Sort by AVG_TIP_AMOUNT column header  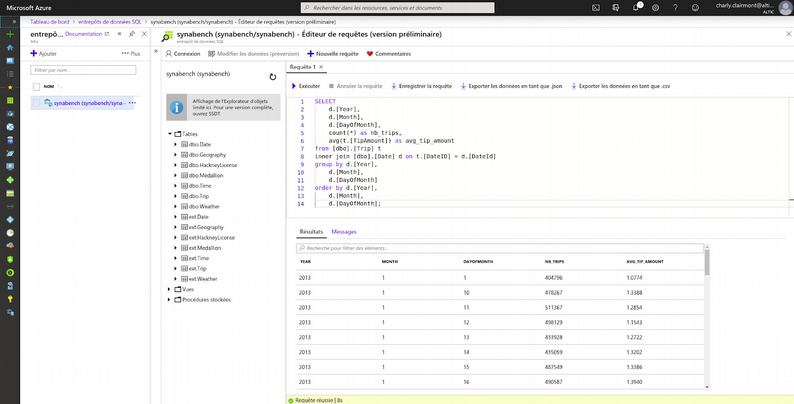pyautogui.click(x=645, y=262)
